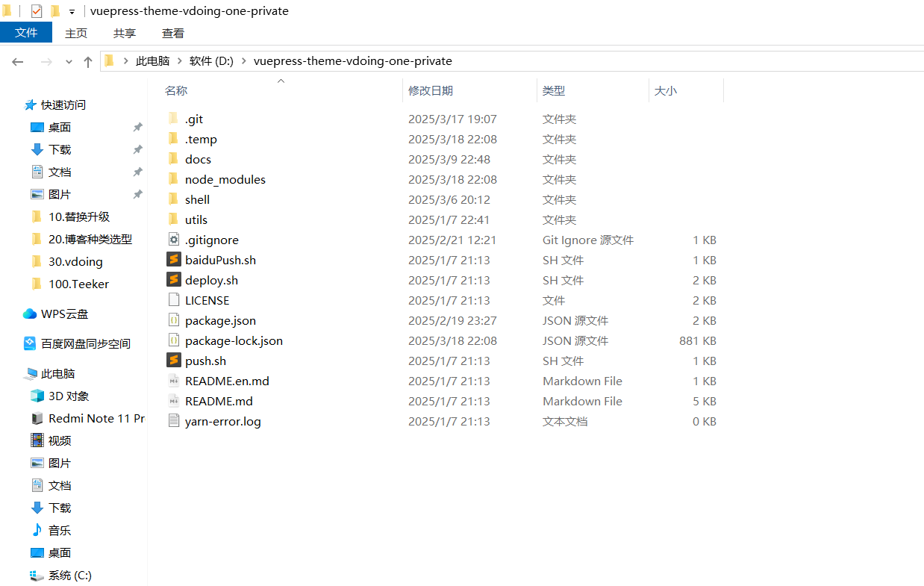Click the New Folder icon beside the Properties checkmark
924x586 pixels.
pos(54,10)
